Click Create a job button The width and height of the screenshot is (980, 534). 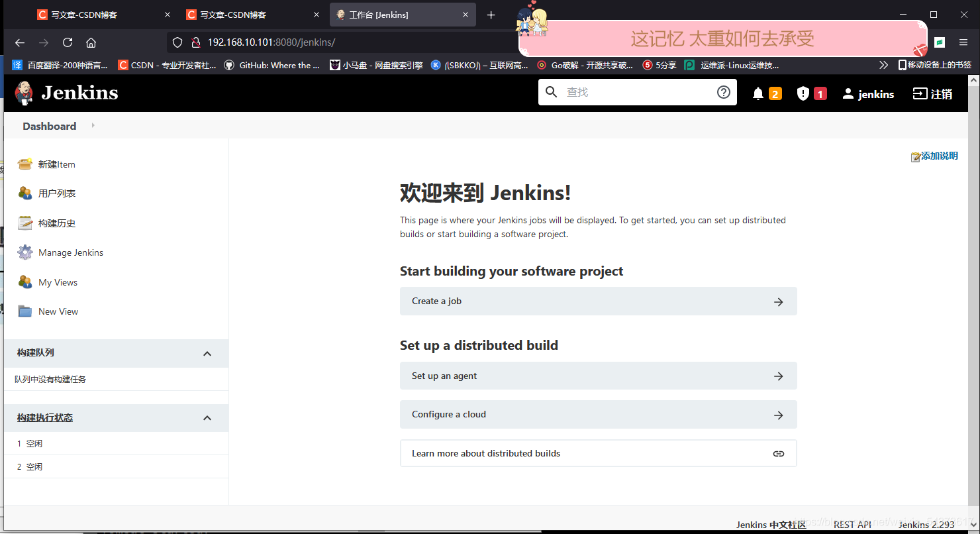(599, 301)
